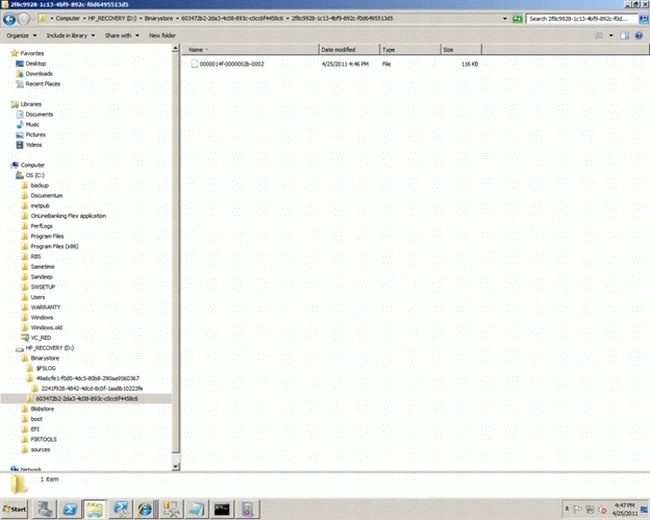Open the Organize dropdown menu
Image resolution: width=650 pixels, height=520 pixels.
click(x=21, y=35)
